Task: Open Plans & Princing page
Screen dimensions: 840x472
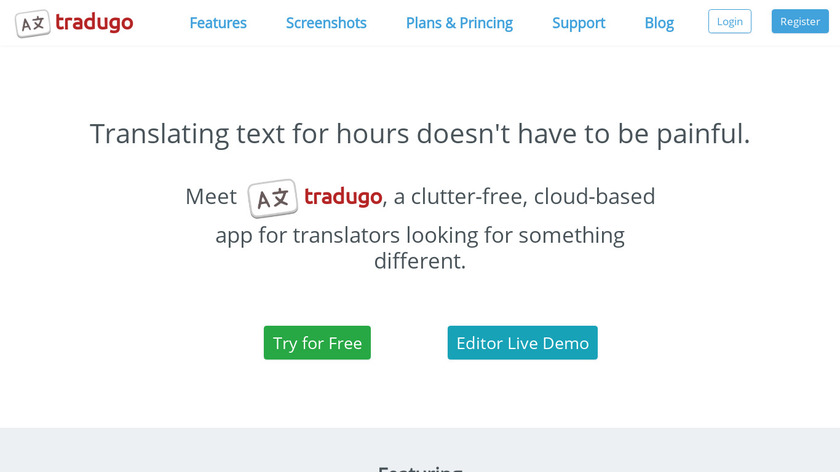Action: coord(459,22)
